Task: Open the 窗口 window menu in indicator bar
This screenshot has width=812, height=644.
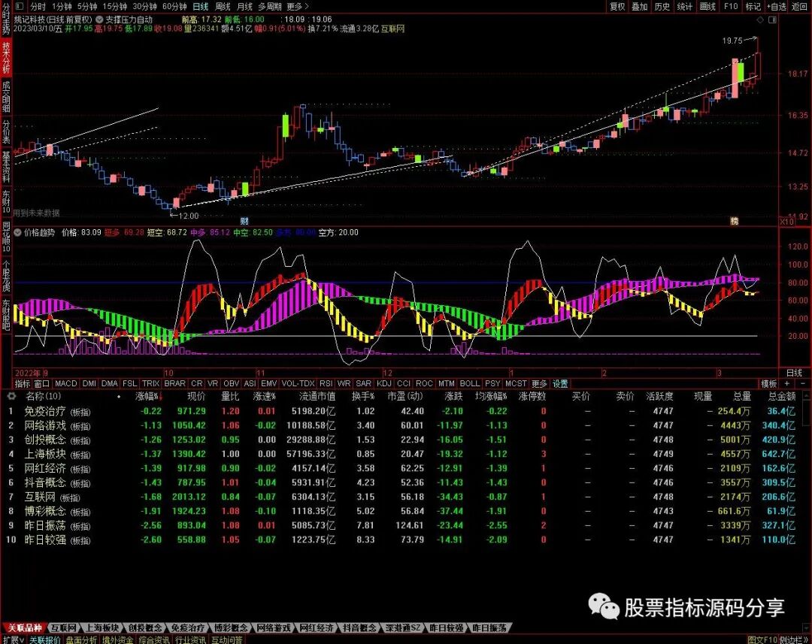Action: (x=42, y=383)
